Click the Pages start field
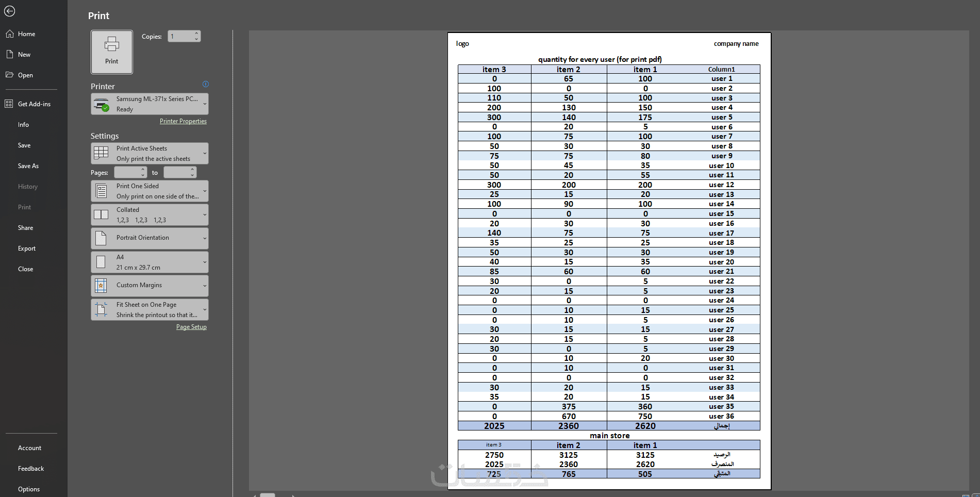This screenshot has height=497, width=980. (x=127, y=172)
